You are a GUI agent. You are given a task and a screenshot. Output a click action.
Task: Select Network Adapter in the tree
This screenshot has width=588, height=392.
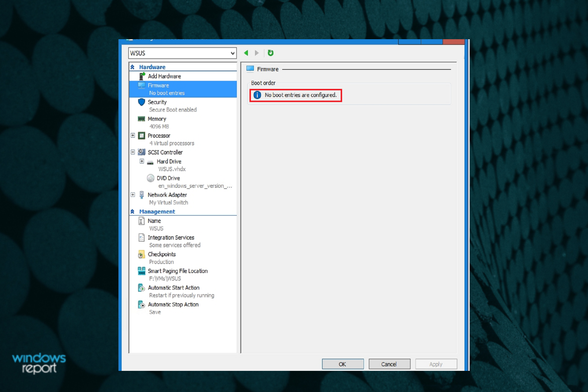(167, 195)
